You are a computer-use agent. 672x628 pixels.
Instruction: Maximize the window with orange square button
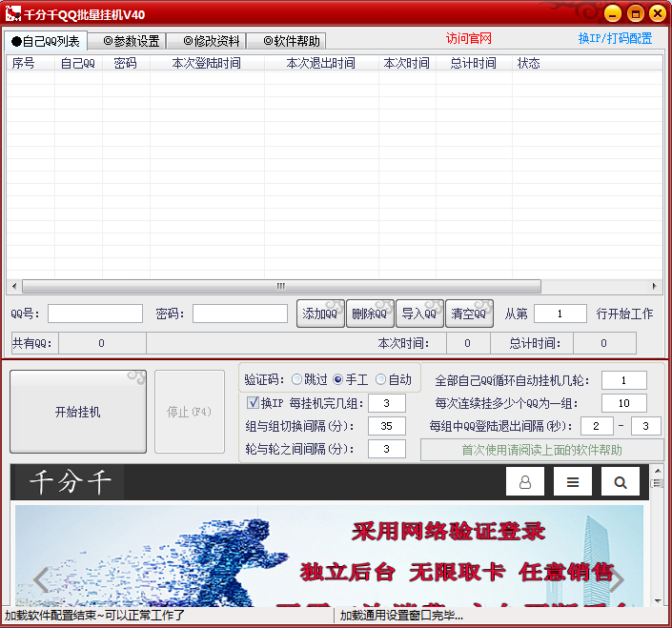635,13
